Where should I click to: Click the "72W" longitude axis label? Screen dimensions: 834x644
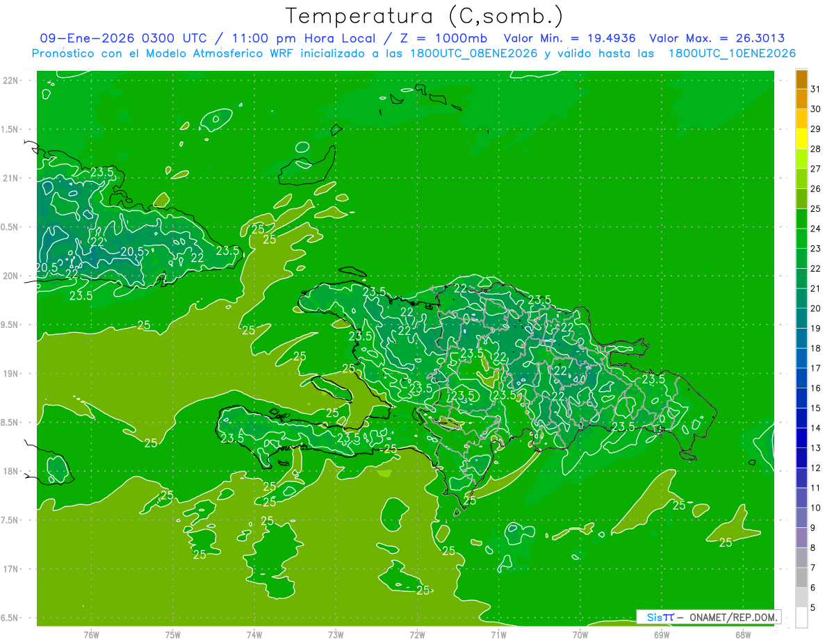(x=417, y=634)
